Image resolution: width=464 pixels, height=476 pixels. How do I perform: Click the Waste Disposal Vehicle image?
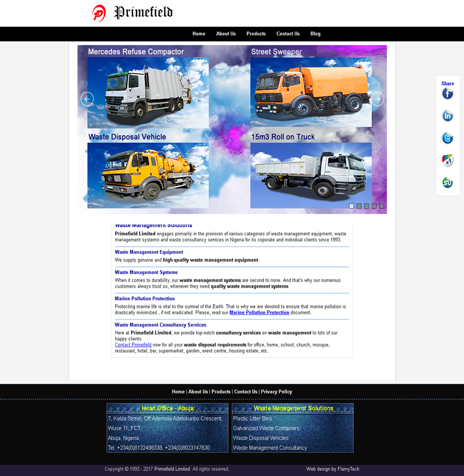(148, 175)
